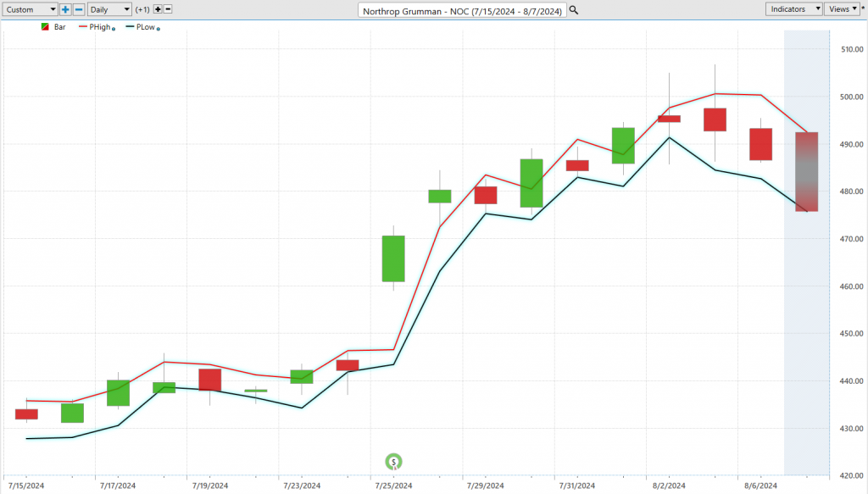Viewport: 868px width, 494px height.
Task: Click the 500.00 price axis label
Action: coord(852,97)
